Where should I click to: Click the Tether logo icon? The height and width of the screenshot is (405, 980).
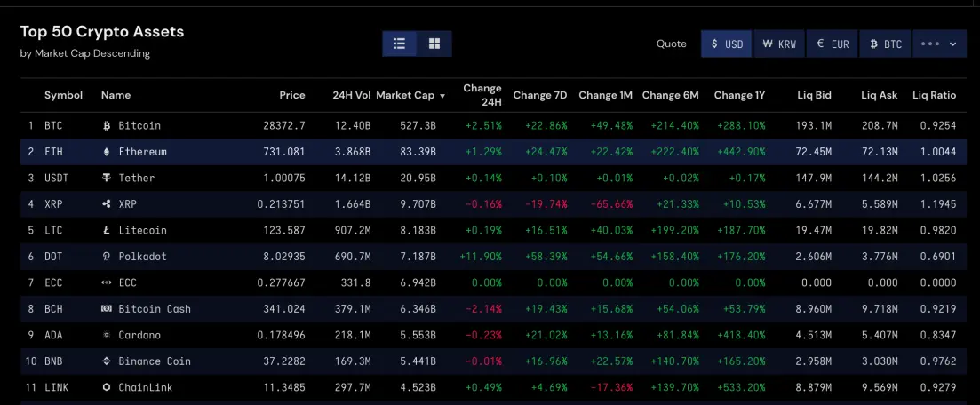pos(107,179)
